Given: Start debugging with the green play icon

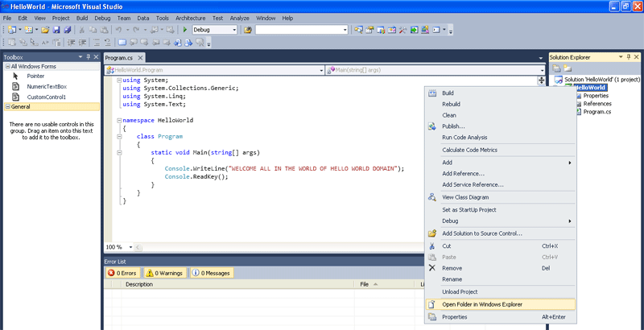Looking at the screenshot, I should 185,30.
